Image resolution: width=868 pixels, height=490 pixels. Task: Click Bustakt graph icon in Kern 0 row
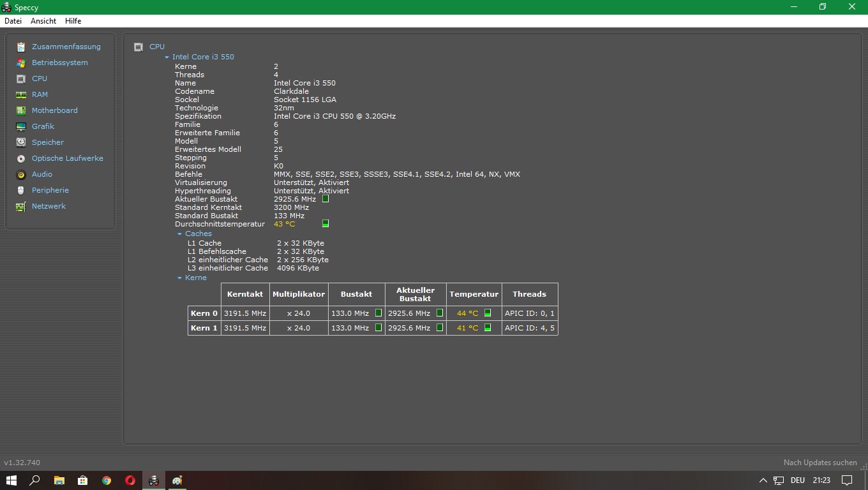[x=378, y=313]
